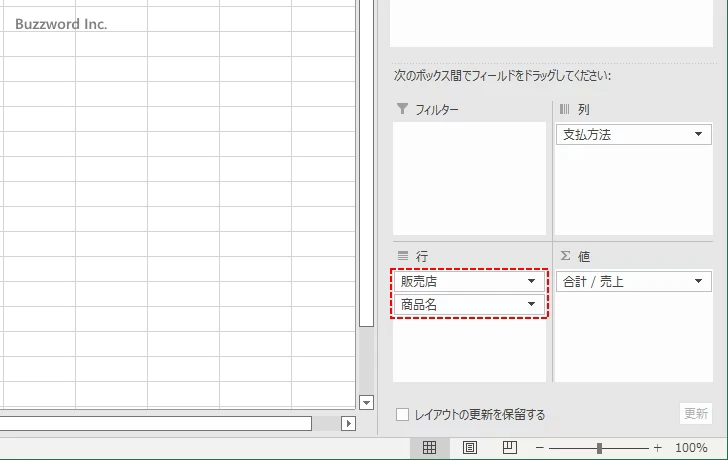This screenshot has height=460, width=728.
Task: Click the zoom slider handle
Action: click(599, 448)
